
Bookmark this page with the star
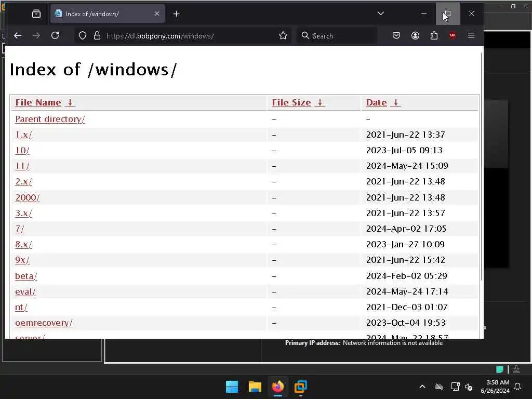point(283,36)
